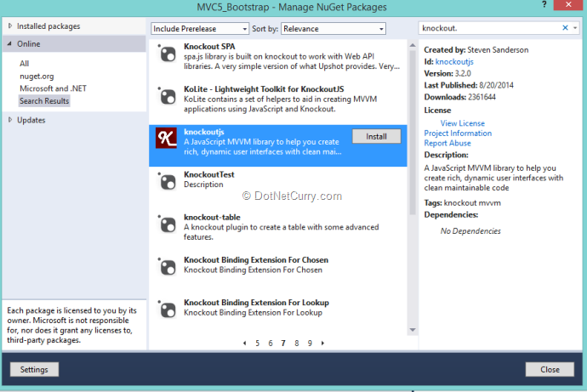Open the Include Prerelease dropdown
The height and width of the screenshot is (392, 587).
click(200, 28)
